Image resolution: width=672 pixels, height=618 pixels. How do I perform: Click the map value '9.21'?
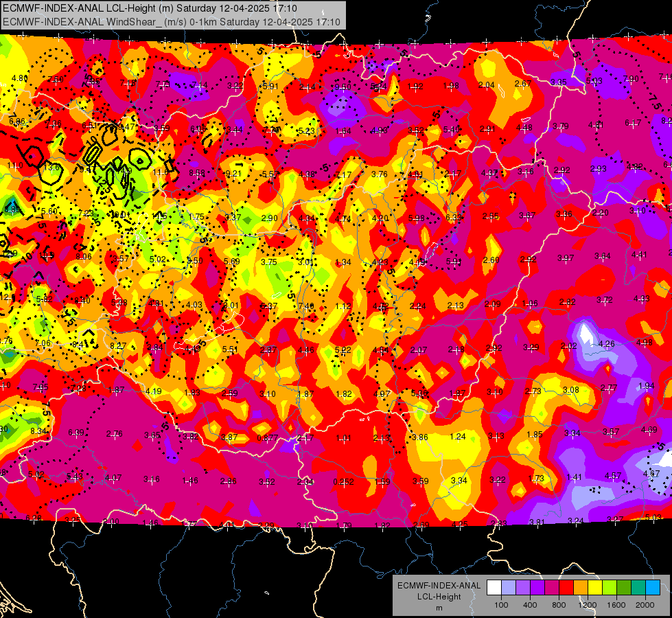(235, 174)
